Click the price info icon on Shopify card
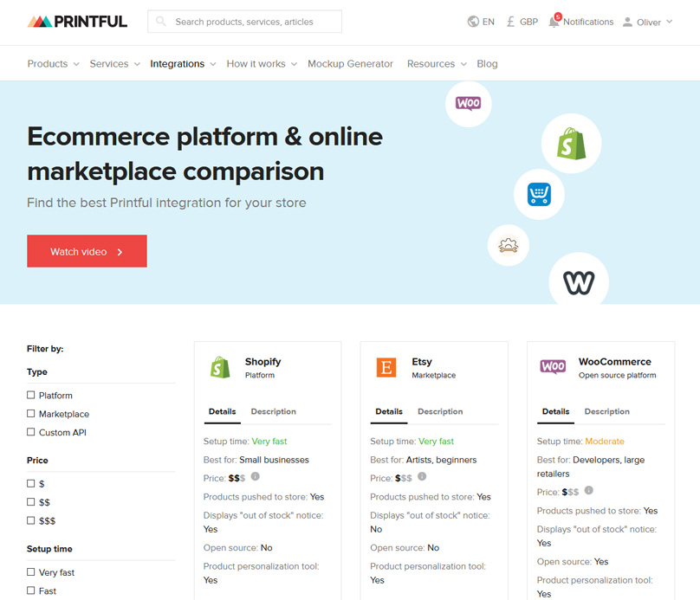The width and height of the screenshot is (700, 600). click(256, 477)
